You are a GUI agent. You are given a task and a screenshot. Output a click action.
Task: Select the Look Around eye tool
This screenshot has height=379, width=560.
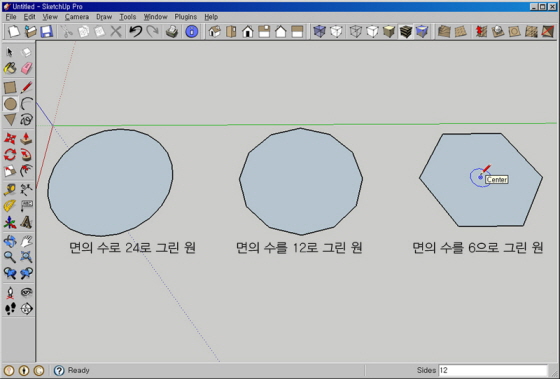26,293
